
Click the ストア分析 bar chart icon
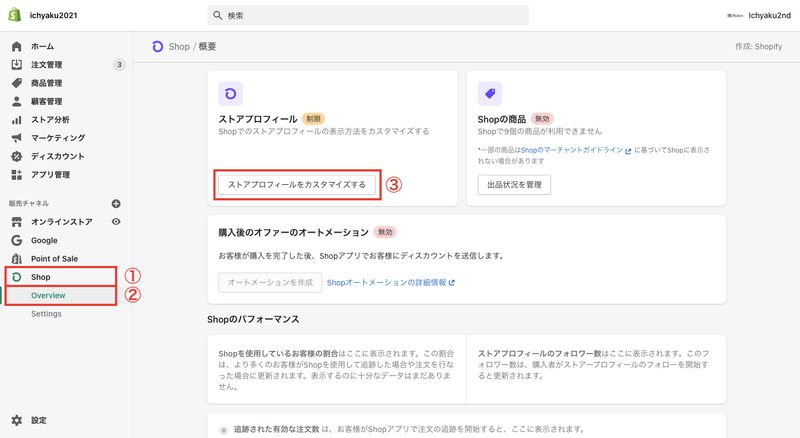pyautogui.click(x=16, y=119)
